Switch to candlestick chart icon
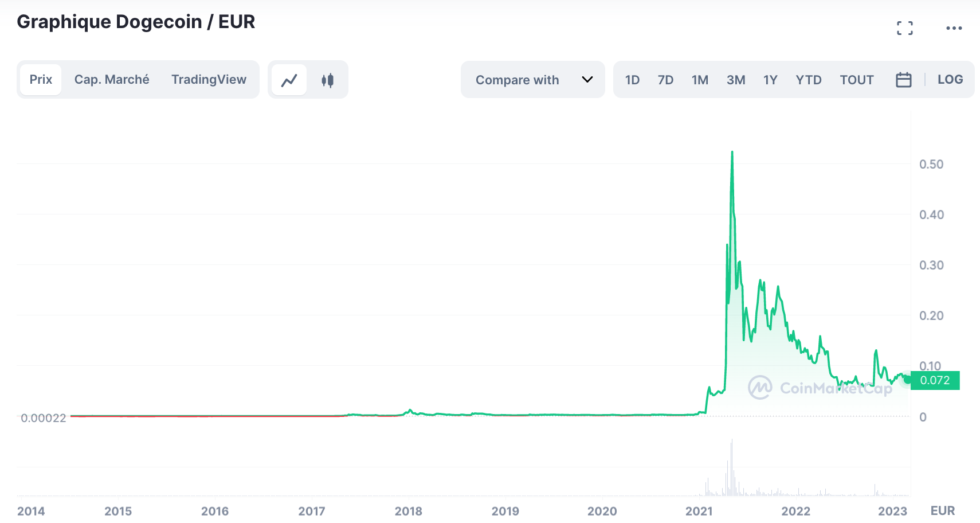The width and height of the screenshot is (980, 523). [327, 80]
